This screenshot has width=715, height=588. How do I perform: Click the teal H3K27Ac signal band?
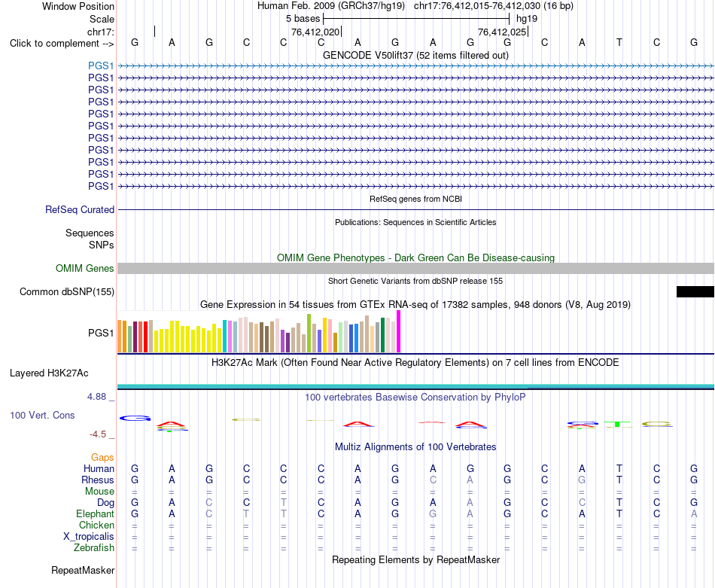click(x=415, y=387)
